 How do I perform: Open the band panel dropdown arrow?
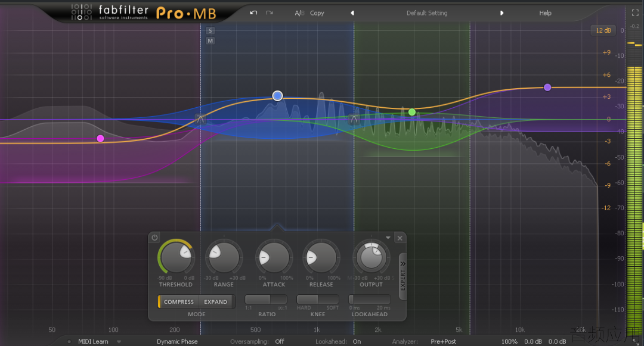pos(388,238)
